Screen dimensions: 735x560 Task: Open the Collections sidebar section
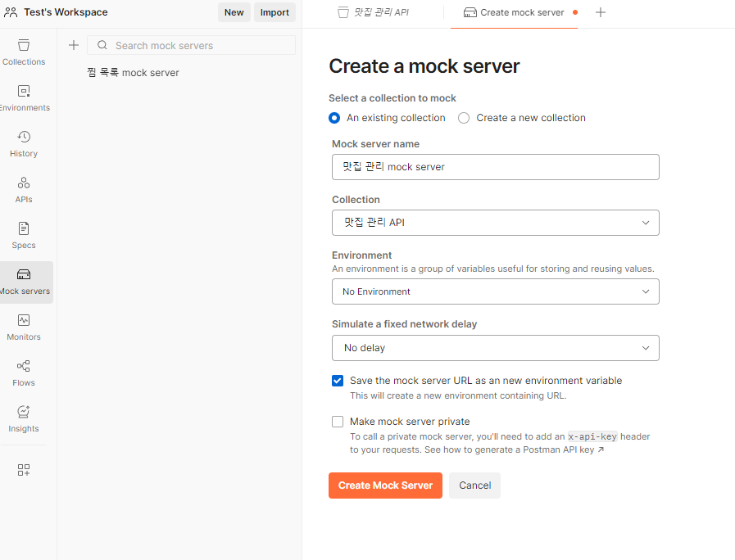24,52
